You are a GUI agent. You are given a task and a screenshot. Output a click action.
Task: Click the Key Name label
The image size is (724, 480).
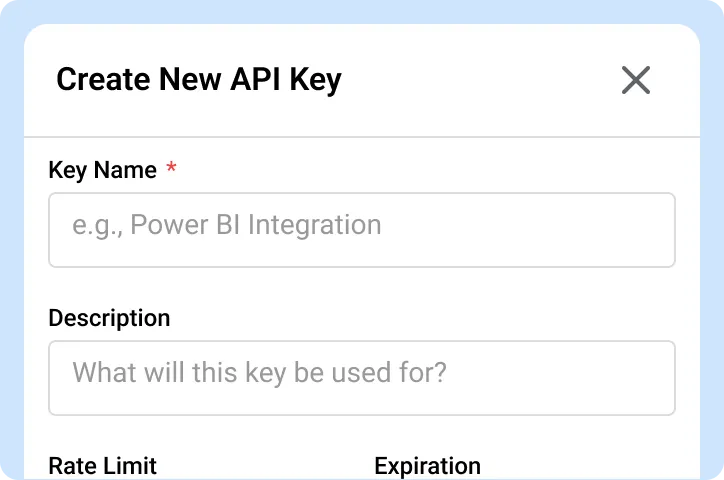tap(102, 170)
